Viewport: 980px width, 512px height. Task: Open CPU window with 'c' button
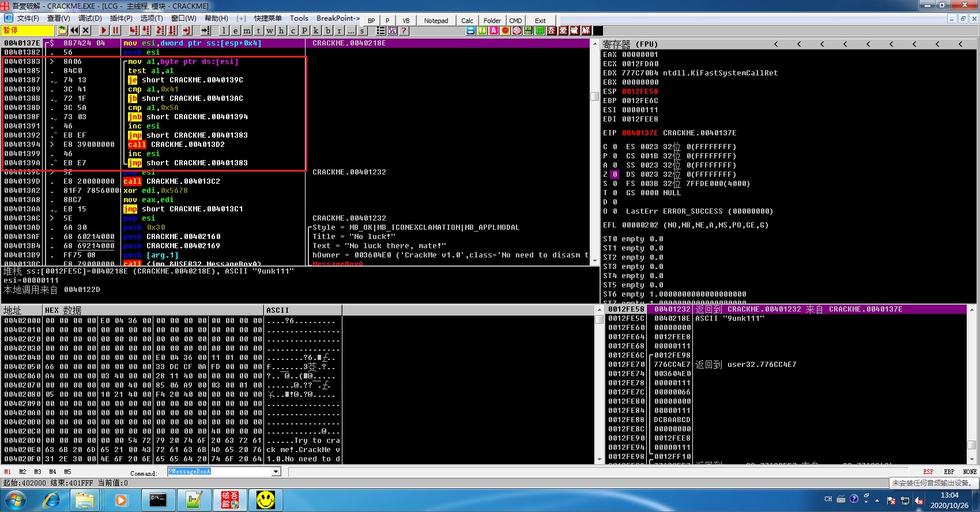[293, 31]
